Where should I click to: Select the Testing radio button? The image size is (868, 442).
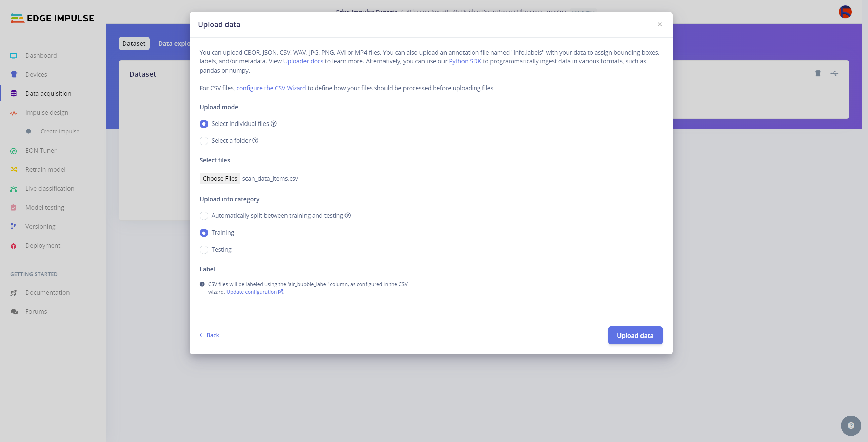[204, 249]
